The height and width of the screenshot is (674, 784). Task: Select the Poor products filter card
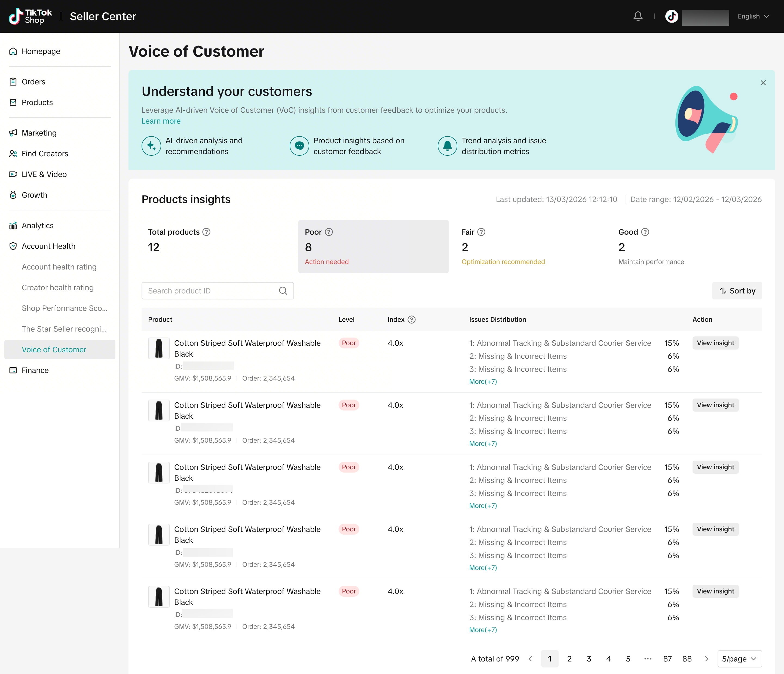click(373, 246)
